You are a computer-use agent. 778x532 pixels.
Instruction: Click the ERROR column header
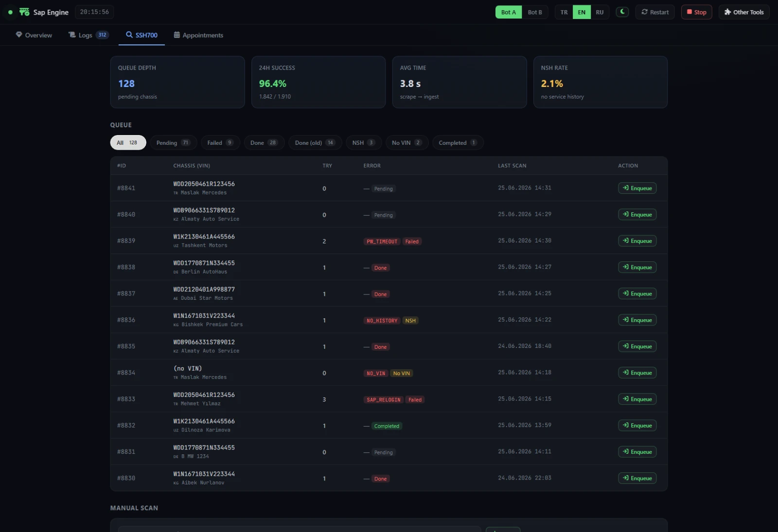[x=372, y=166]
